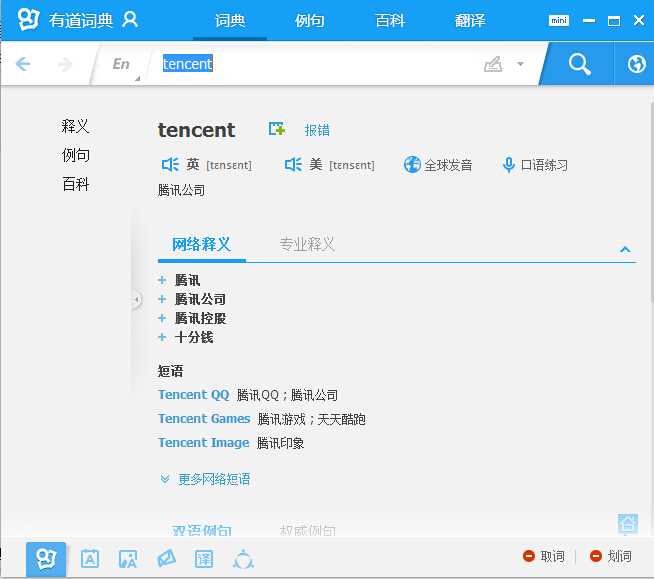The width and height of the screenshot is (654, 579).
Task: Go forward with the right arrow
Action: pyautogui.click(x=65, y=64)
